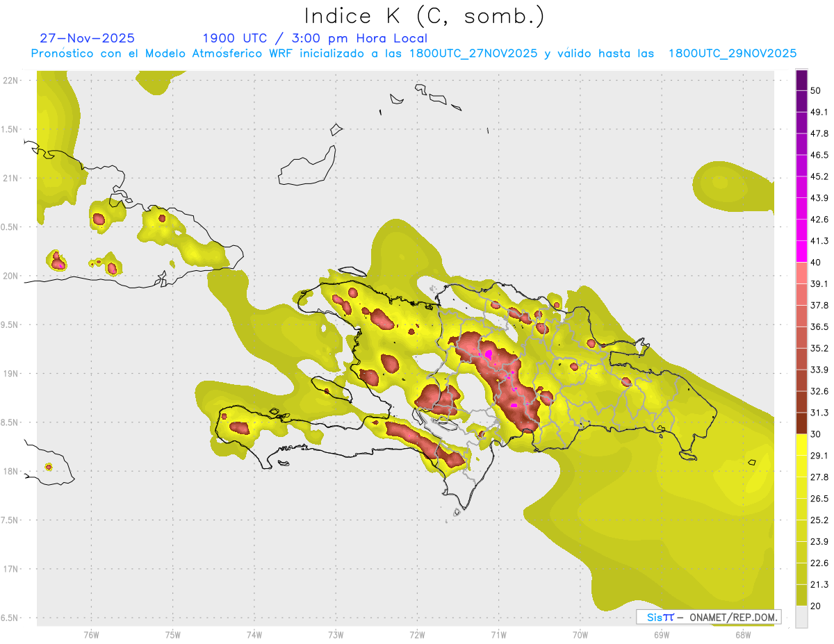
Task: Click the longitude label "68W"
Action: [743, 634]
